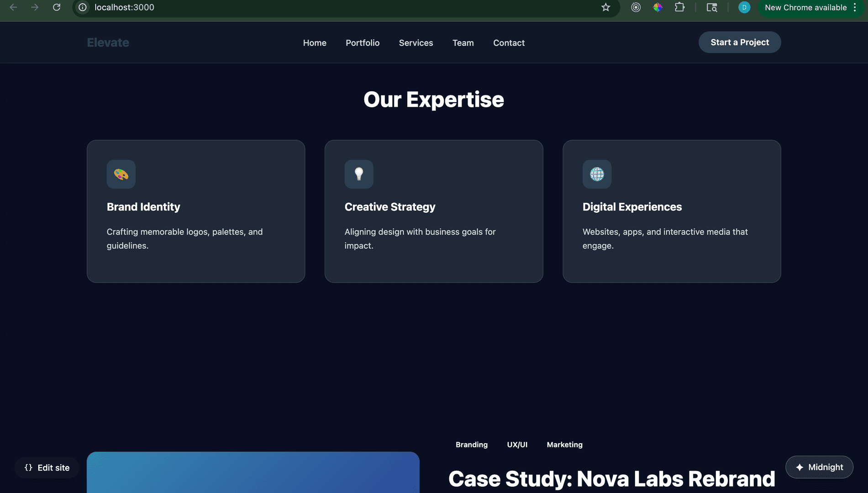Click the globe icon on Digital Experiences

pyautogui.click(x=597, y=174)
